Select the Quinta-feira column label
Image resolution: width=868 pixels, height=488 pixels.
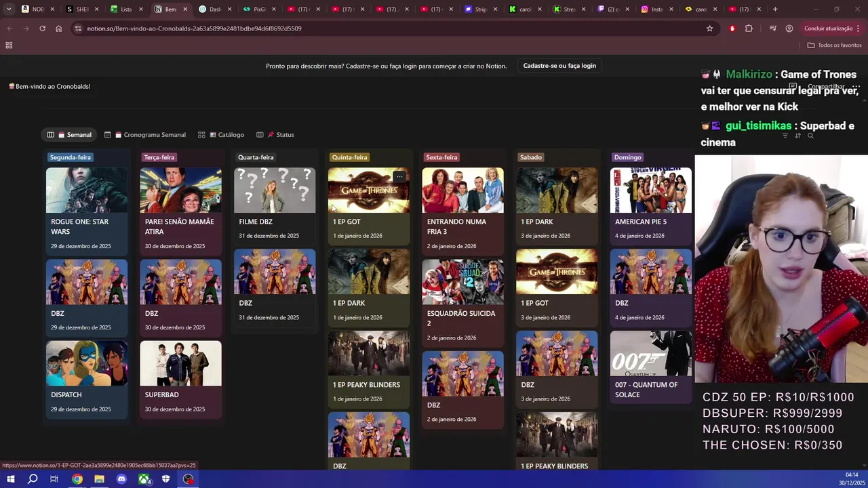349,157
